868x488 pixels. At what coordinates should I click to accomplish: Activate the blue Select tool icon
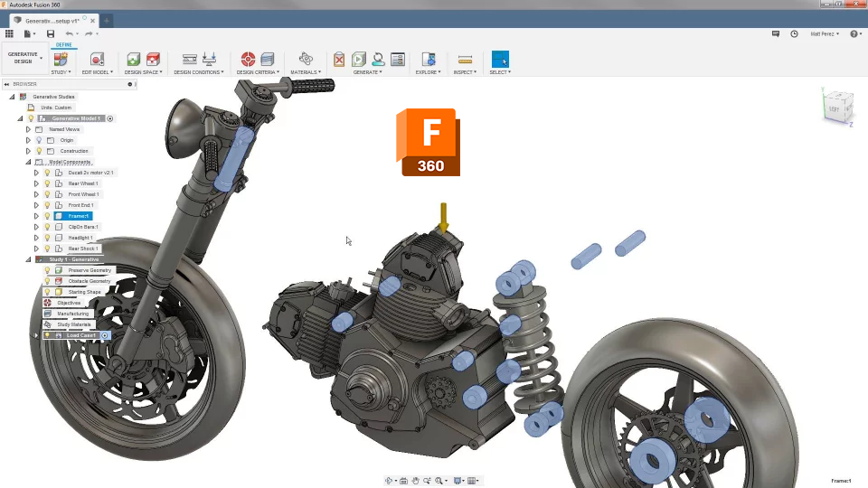500,60
